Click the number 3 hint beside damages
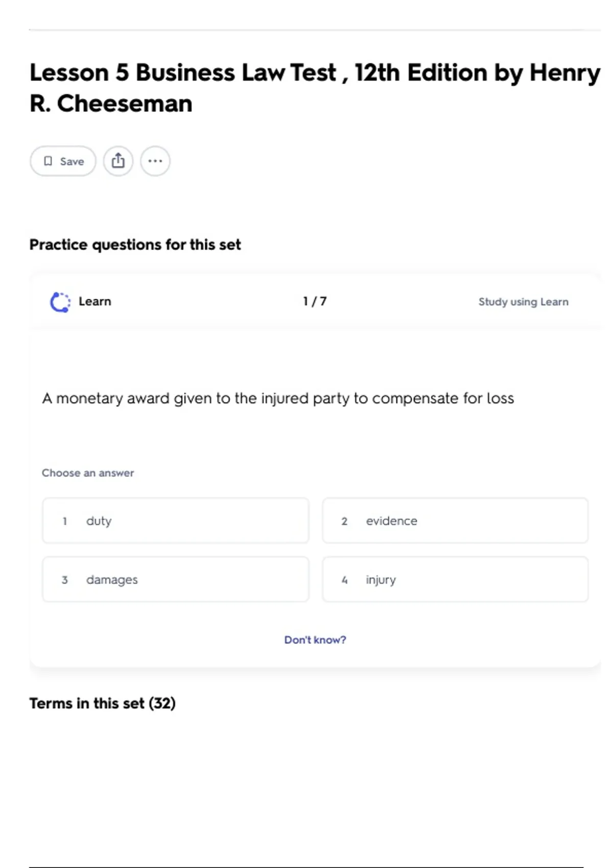This screenshot has width=613, height=868. pos(65,580)
